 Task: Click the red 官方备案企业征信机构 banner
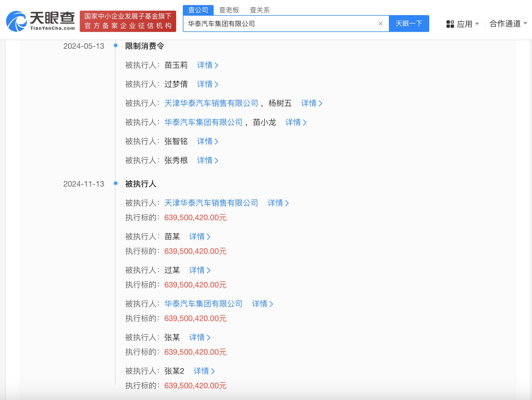tap(128, 21)
